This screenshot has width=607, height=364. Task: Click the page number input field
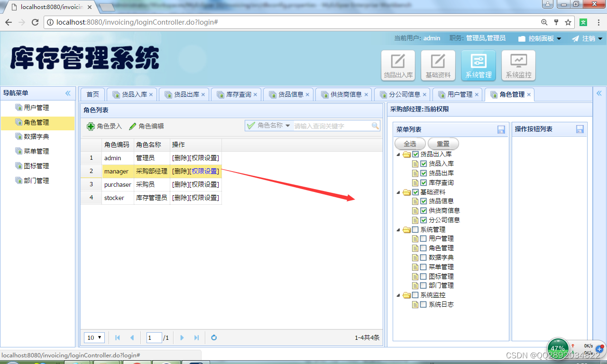coord(154,337)
